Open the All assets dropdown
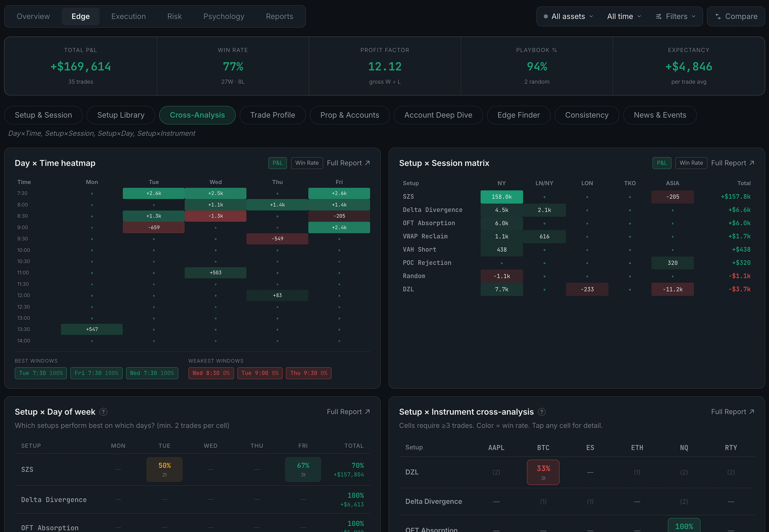This screenshot has height=532, width=769. tap(568, 16)
